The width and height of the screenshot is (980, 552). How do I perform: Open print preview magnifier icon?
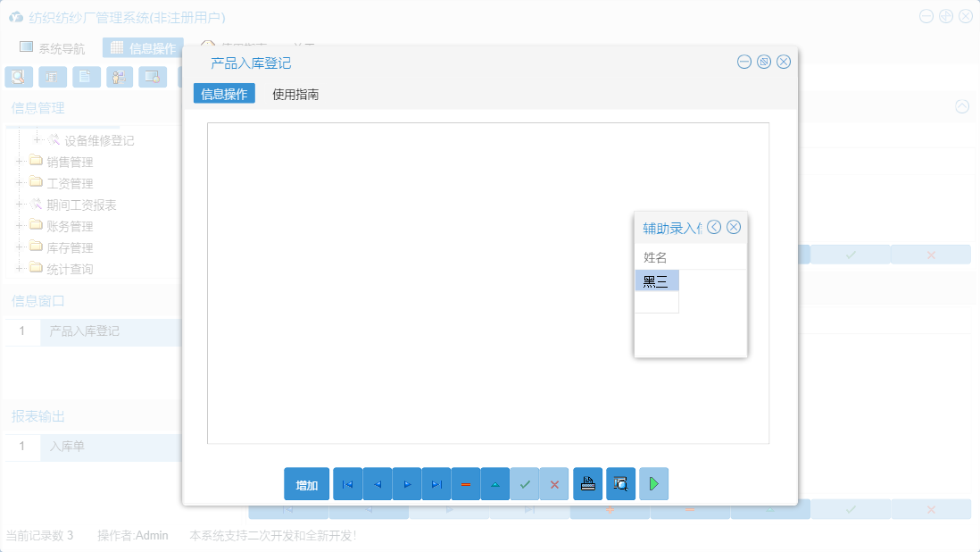tap(620, 484)
